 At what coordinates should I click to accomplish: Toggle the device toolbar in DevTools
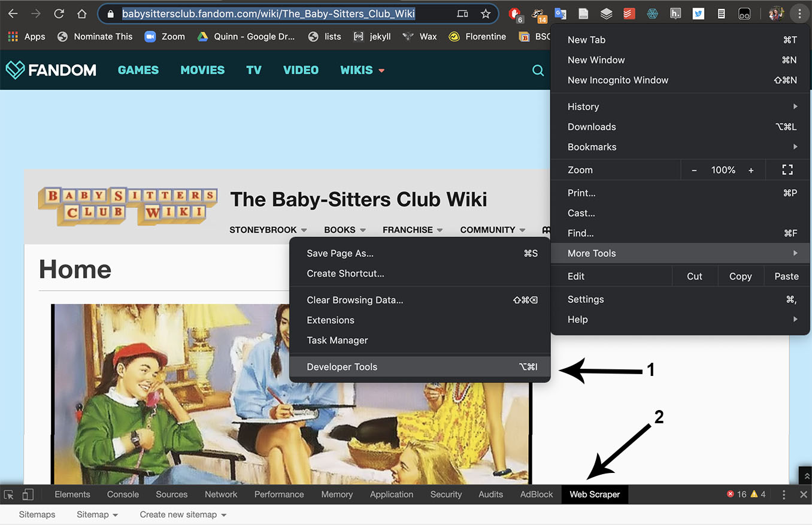[28, 494]
